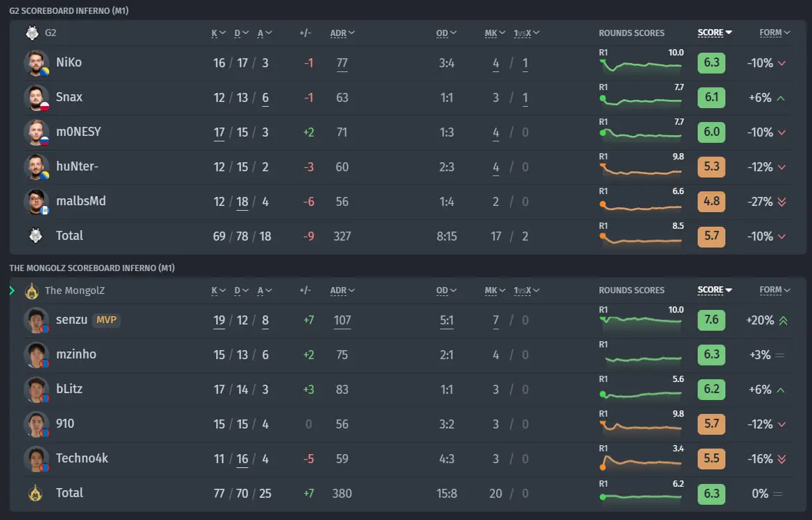The height and width of the screenshot is (520, 812).
Task: Open 910's player avatar
Action: (x=36, y=424)
